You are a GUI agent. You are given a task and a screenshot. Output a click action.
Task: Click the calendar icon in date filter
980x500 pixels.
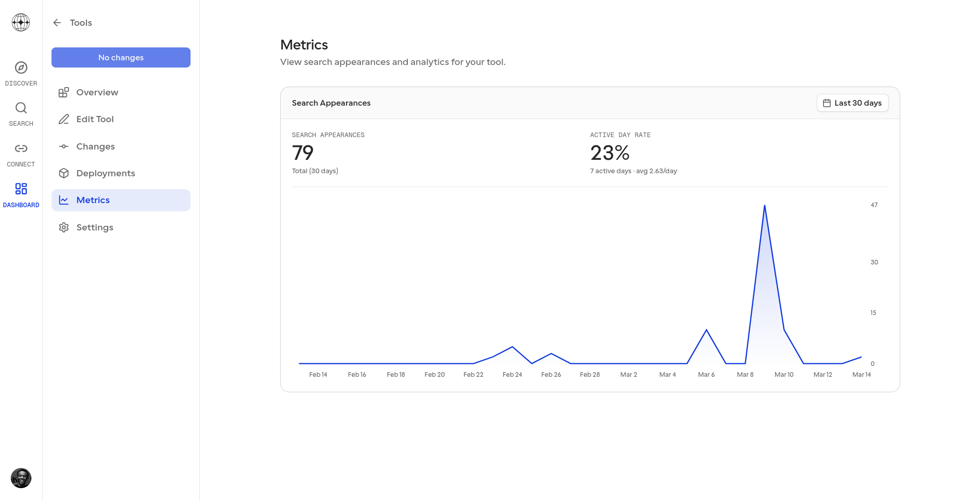coord(827,103)
